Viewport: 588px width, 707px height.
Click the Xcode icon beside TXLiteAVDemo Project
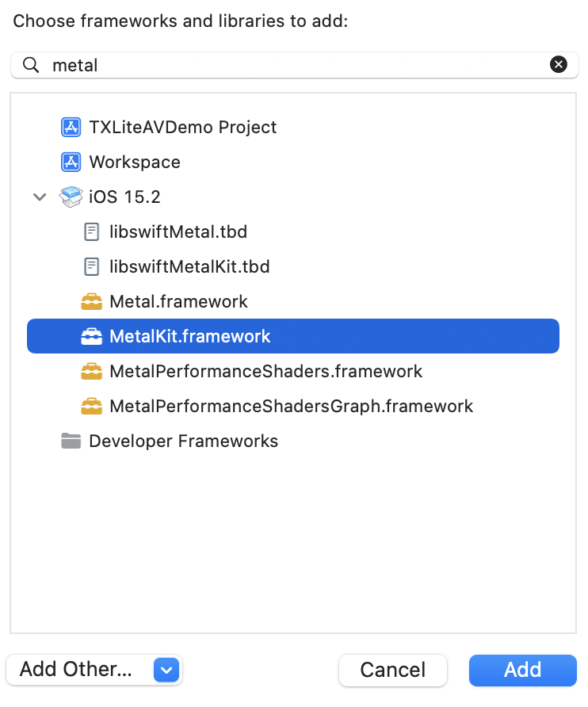(71, 127)
